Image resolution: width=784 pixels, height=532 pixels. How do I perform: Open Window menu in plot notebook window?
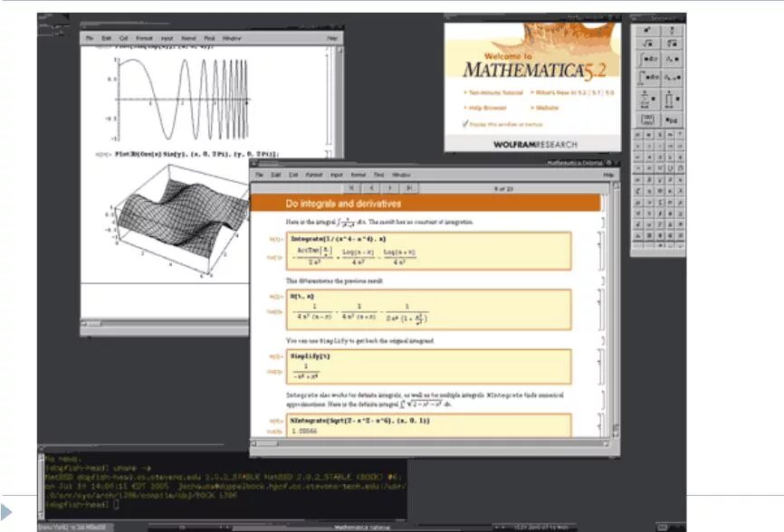232,38
